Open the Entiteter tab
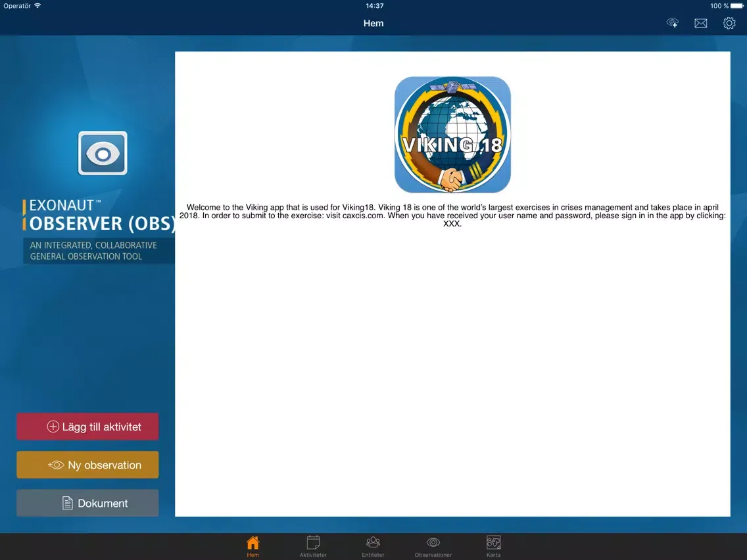 tap(373, 546)
